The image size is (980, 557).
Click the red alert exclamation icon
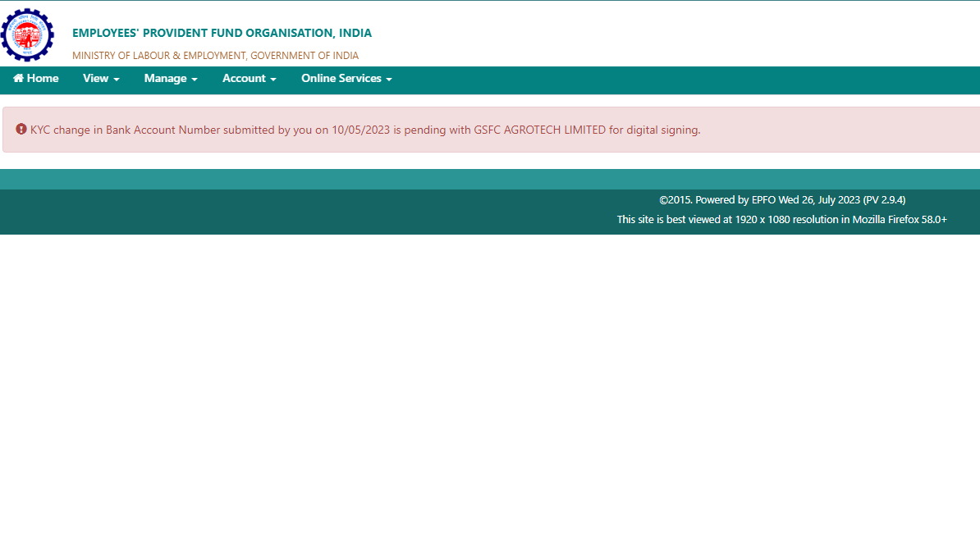(21, 130)
